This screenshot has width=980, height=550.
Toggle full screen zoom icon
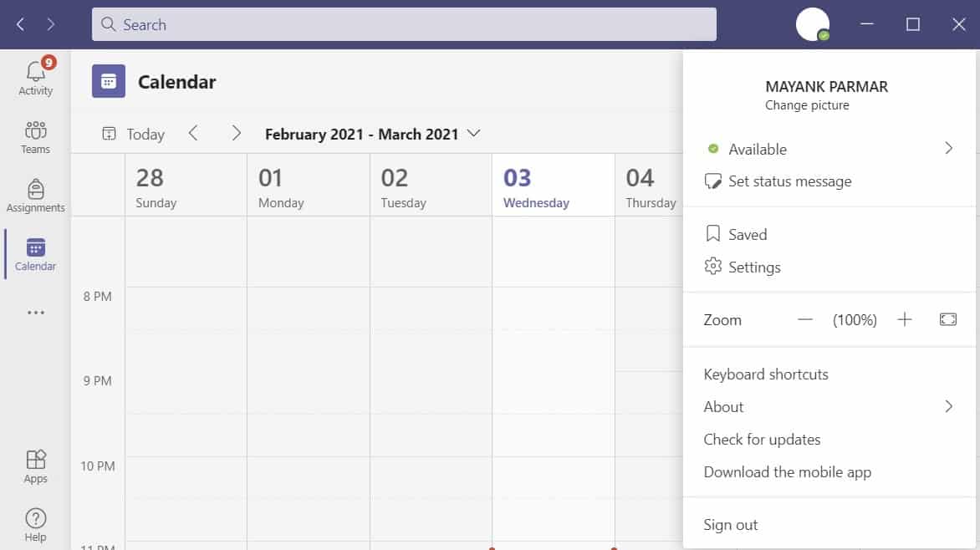[947, 319]
